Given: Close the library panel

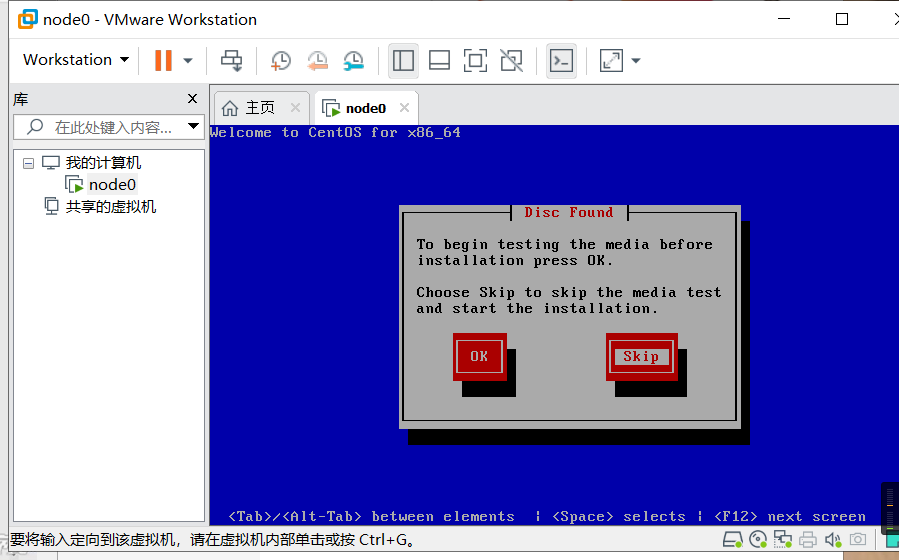Looking at the screenshot, I should (x=193, y=99).
